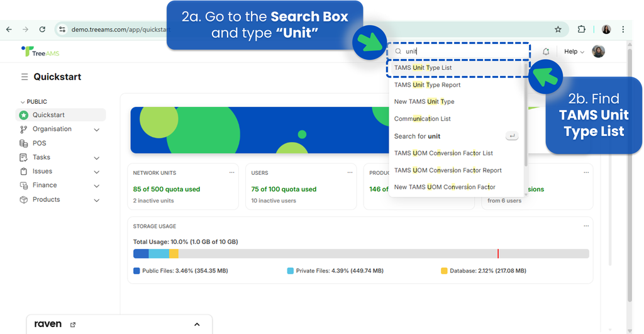Open the Help dropdown menu
Image resolution: width=644 pixels, height=334 pixels.
pos(574,52)
